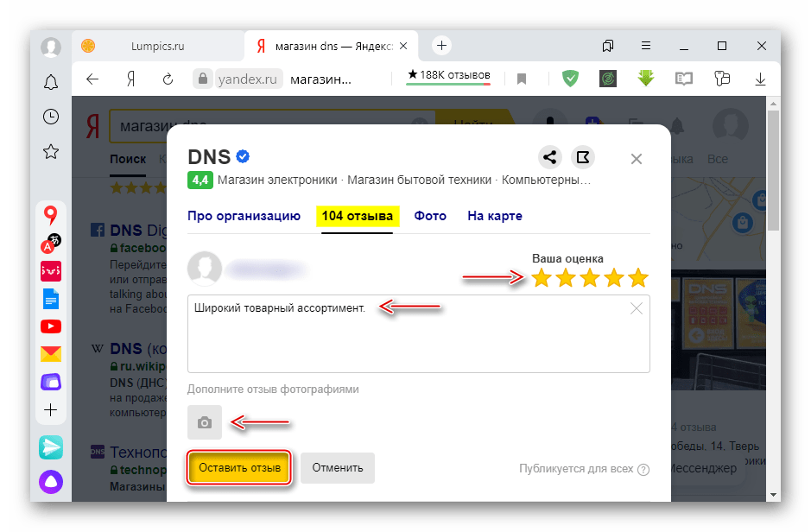Image resolution: width=811 pixels, height=532 pixels.
Task: Set rating to the first star
Action: click(x=542, y=278)
